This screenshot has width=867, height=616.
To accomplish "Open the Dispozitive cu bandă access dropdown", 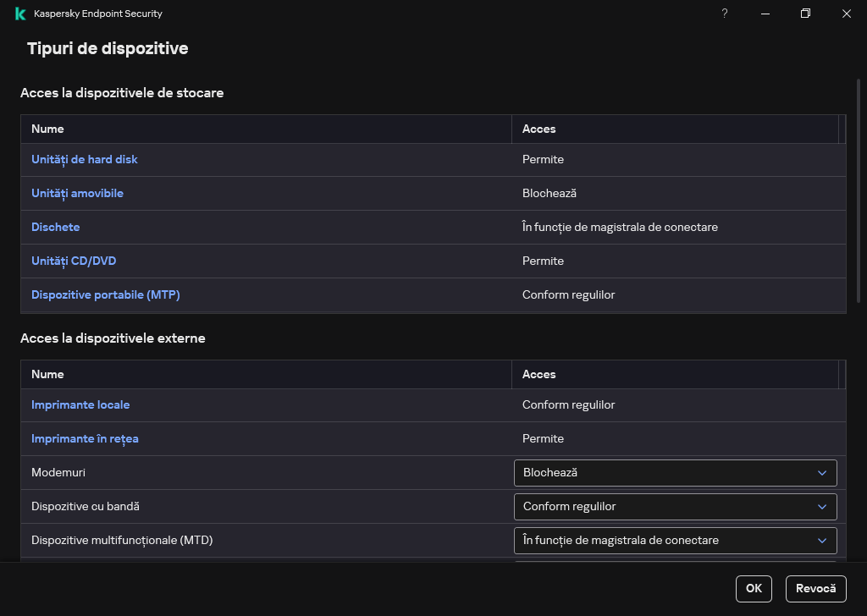I will [x=675, y=506].
